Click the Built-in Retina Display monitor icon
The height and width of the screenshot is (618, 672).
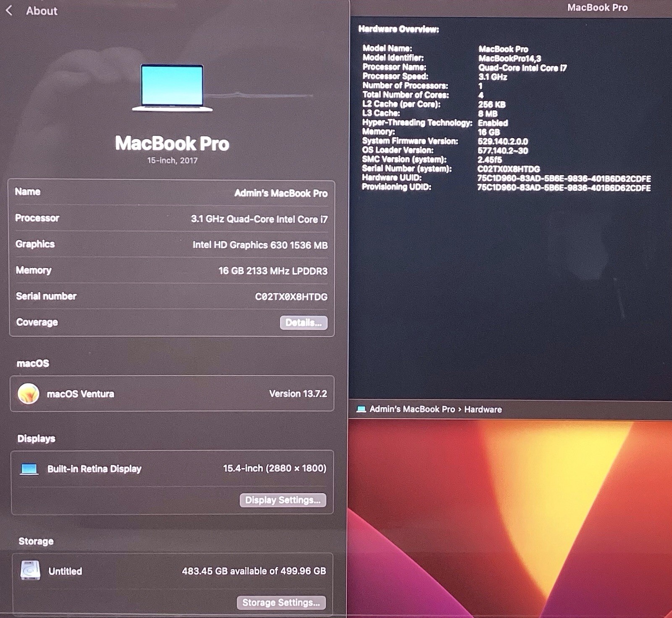click(29, 469)
